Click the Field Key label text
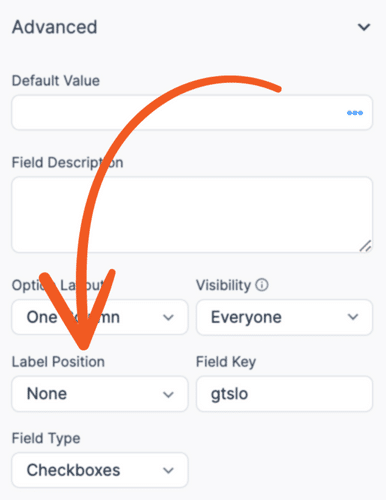This screenshot has width=386, height=500. click(226, 362)
